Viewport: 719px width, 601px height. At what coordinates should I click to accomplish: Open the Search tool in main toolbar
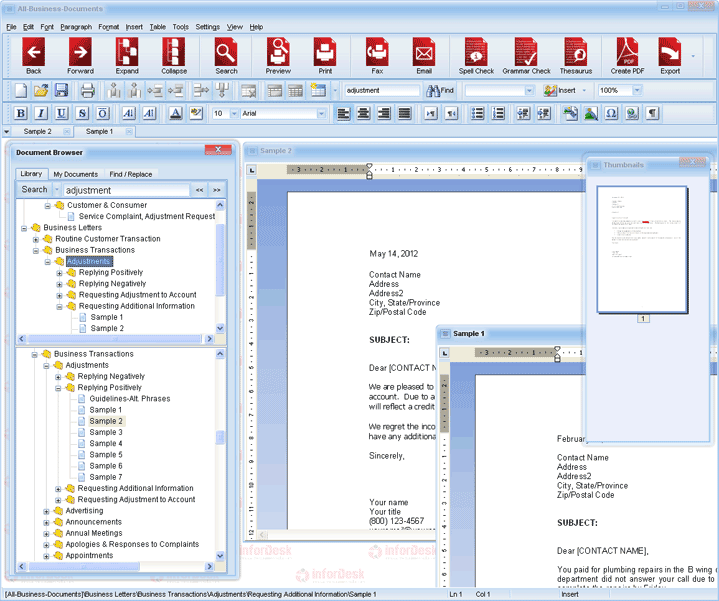click(x=226, y=53)
